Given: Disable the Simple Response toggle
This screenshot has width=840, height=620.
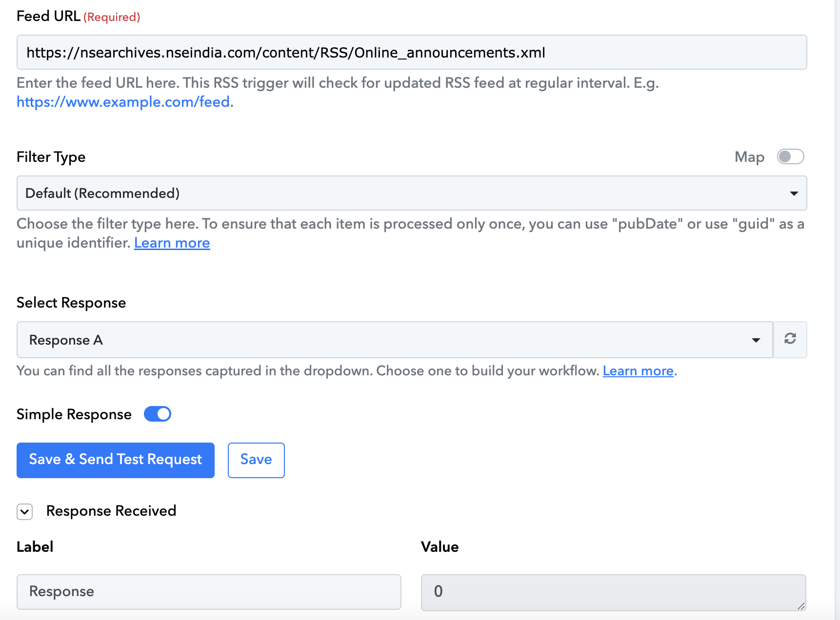Looking at the screenshot, I should pyautogui.click(x=158, y=414).
